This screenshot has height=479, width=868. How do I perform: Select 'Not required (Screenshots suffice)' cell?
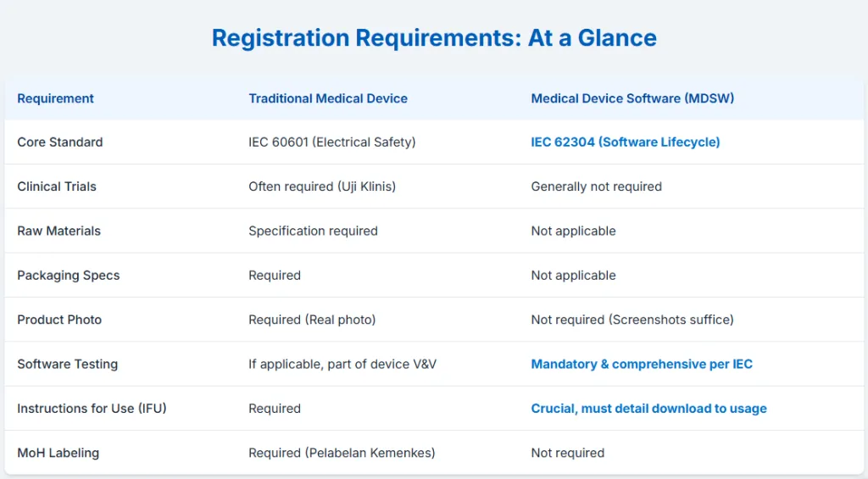click(632, 320)
